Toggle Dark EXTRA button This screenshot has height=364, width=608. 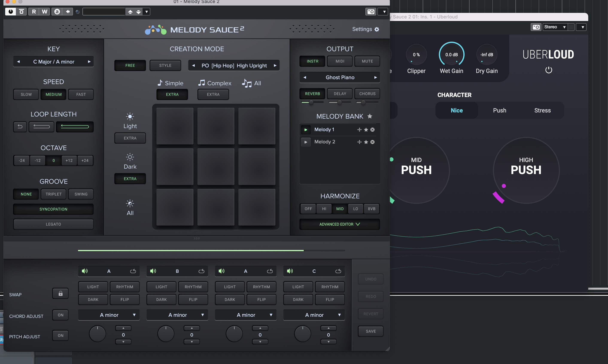coord(130,179)
